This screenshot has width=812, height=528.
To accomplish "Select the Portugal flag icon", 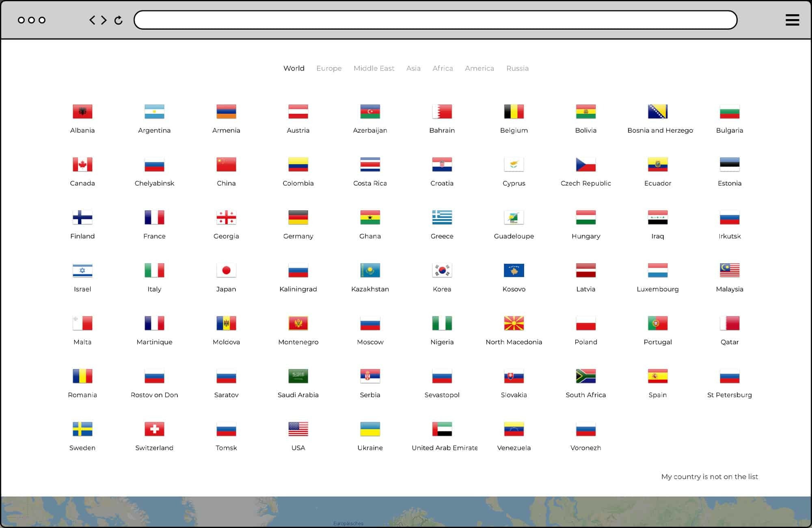I will (658, 323).
